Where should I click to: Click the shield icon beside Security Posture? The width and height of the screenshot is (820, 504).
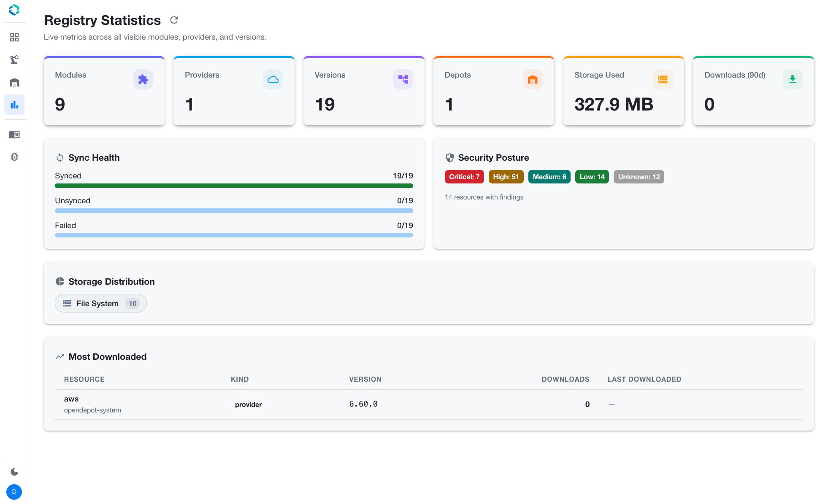click(450, 158)
